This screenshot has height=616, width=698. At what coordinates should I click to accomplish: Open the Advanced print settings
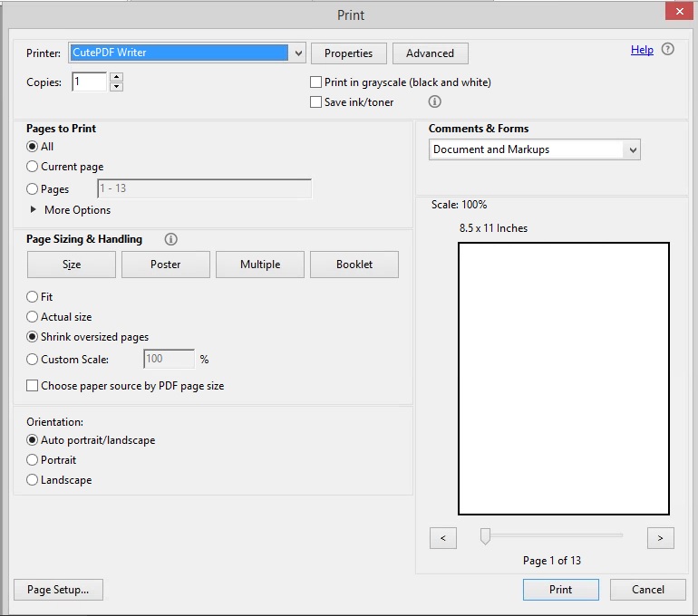(430, 53)
